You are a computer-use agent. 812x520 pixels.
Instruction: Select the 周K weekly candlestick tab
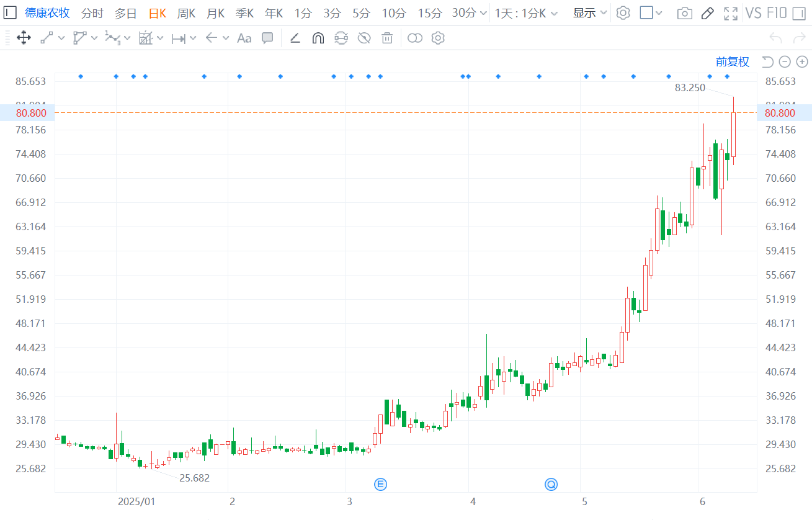(187, 13)
